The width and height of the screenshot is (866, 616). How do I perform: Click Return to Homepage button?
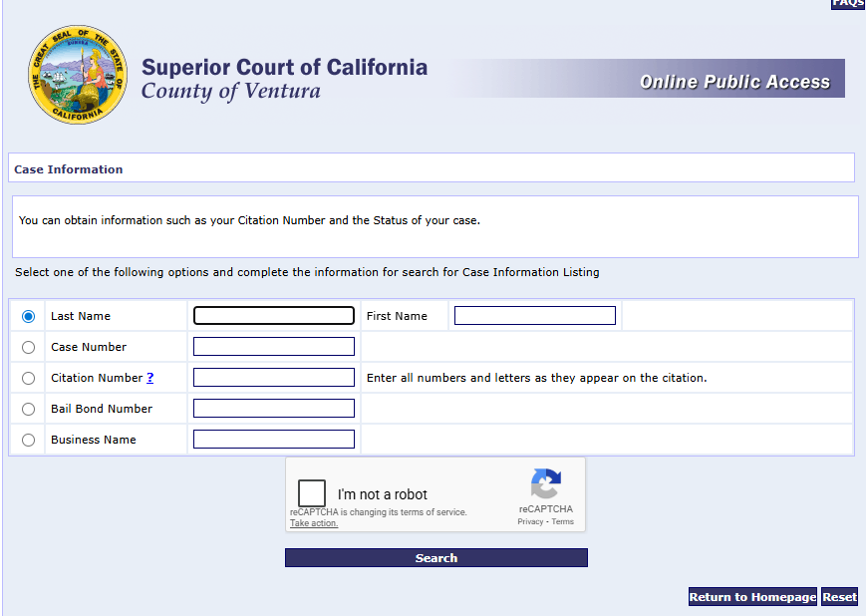click(752, 597)
